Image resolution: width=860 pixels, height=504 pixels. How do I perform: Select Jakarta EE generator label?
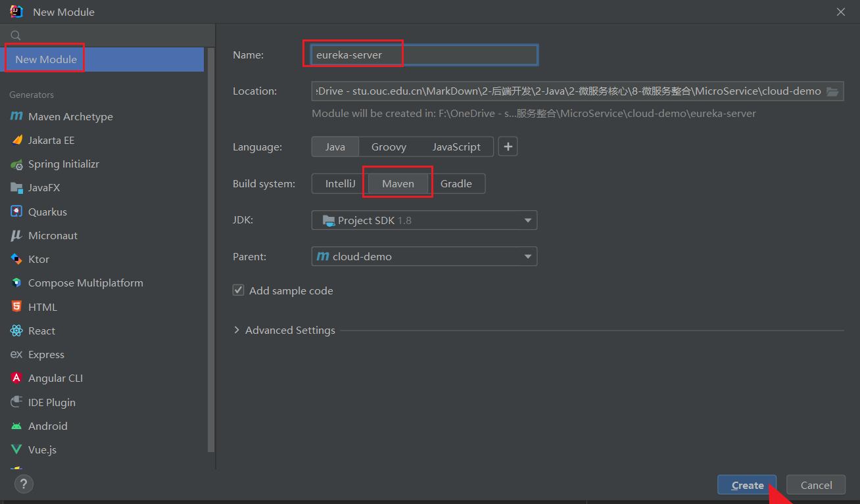coord(51,140)
